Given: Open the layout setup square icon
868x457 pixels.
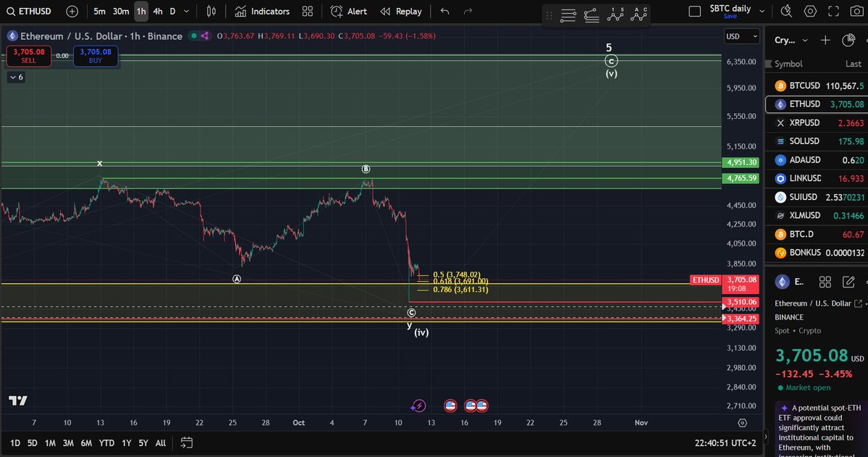Looking at the screenshot, I should pos(695,11).
